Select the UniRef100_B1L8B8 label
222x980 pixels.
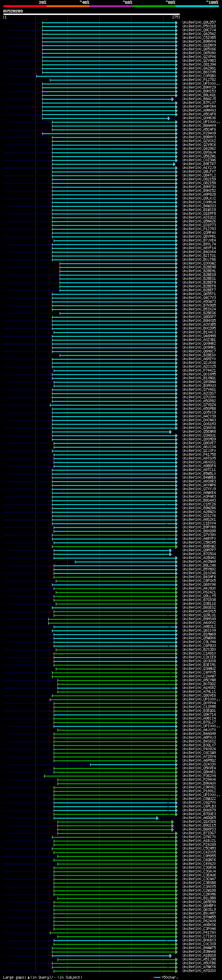point(199,898)
